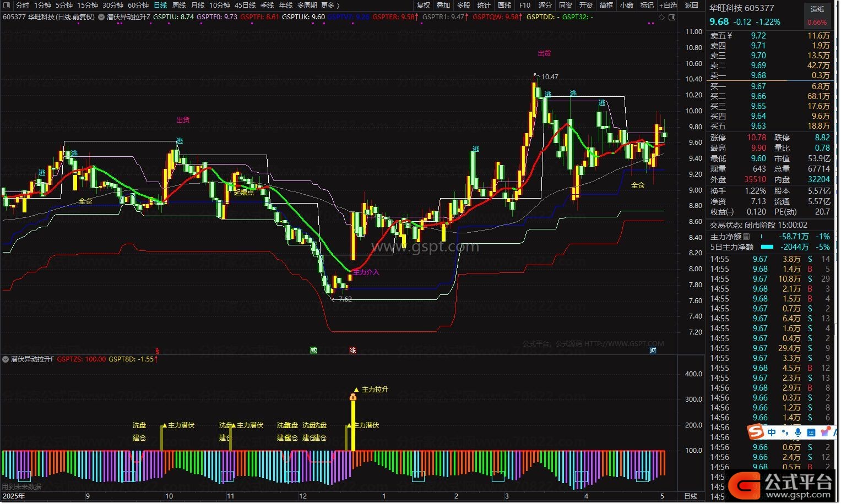Toggle the left sidebar panel icon

[x=7, y=6]
